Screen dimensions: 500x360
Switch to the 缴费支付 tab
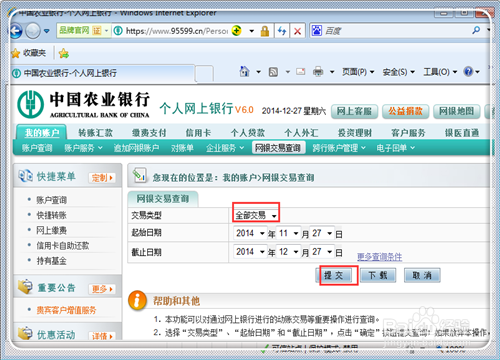(x=149, y=133)
